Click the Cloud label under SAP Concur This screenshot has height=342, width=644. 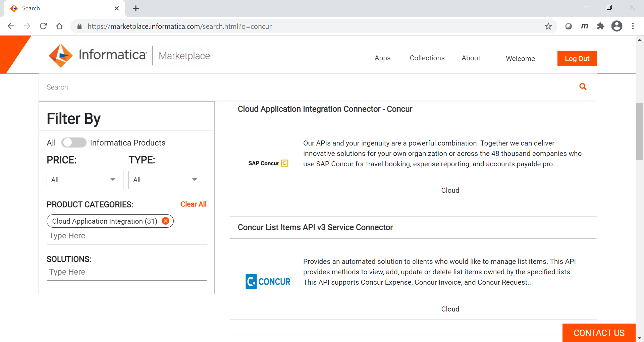point(450,190)
